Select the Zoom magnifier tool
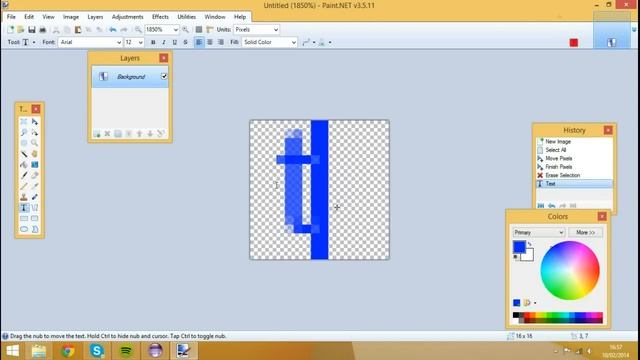Screen dimensions: 640x360 [x=35, y=143]
